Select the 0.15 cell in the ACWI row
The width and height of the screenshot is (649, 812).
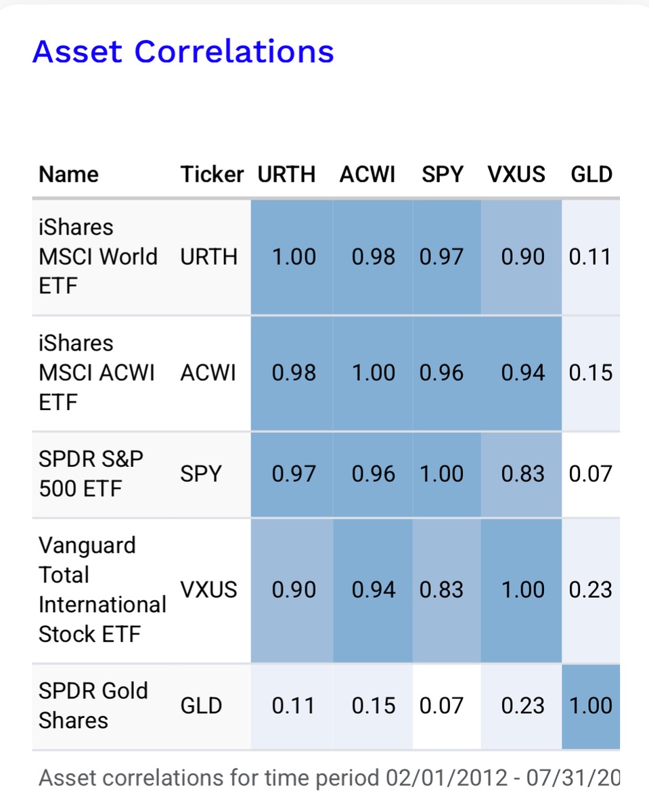click(590, 373)
